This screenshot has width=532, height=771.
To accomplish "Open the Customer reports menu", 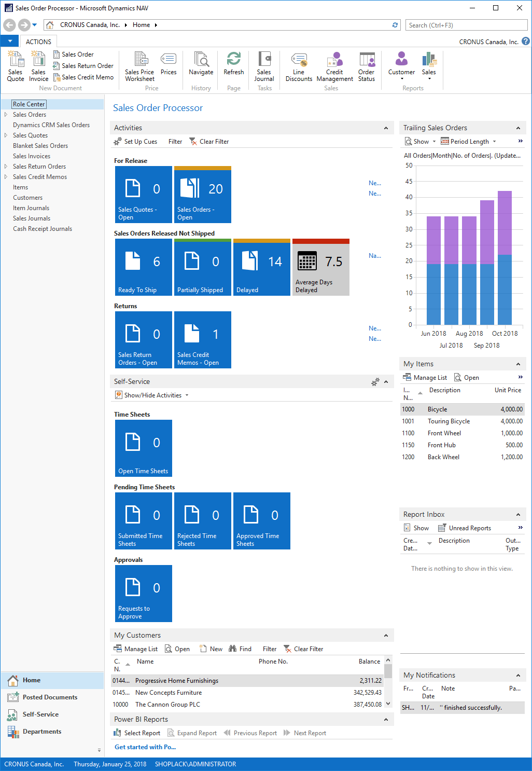I will coord(402,66).
